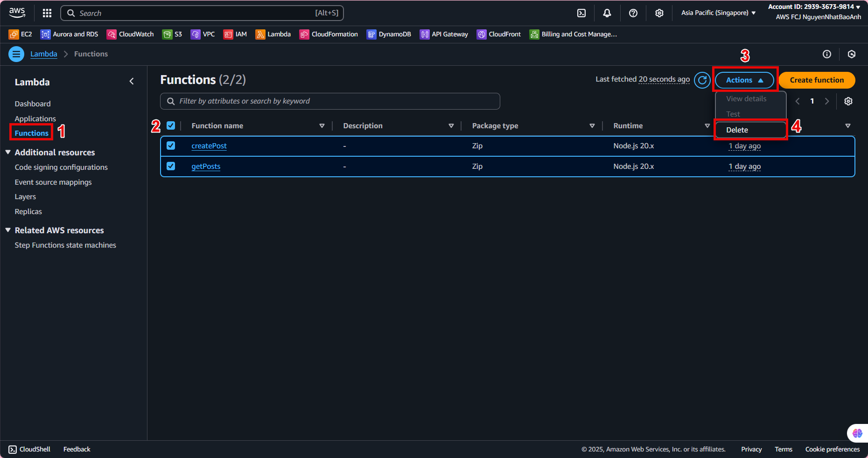Screen dimensions: 868x458
Task: Open the notifications bell
Action: click(607, 13)
